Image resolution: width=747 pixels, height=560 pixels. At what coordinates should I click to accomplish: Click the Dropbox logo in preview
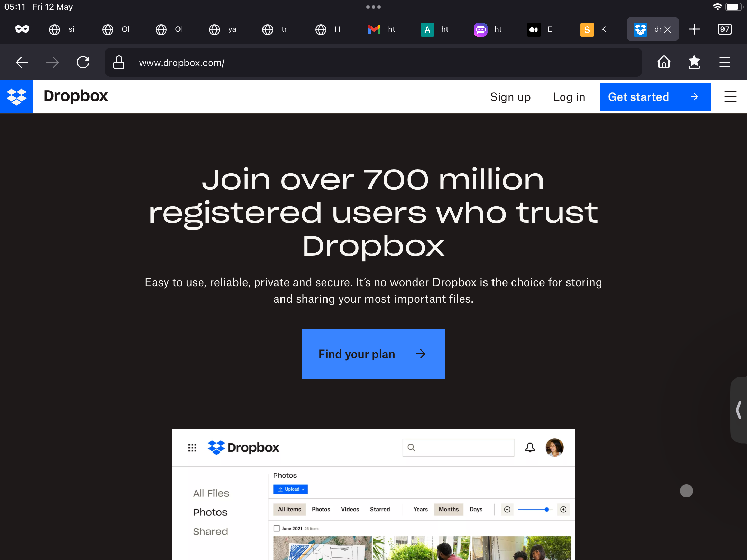243,448
